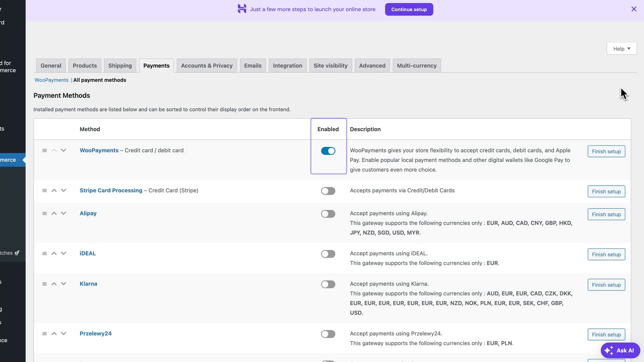Collapse WooPayments method downward arrow
The height and width of the screenshot is (362, 644).
click(x=63, y=150)
